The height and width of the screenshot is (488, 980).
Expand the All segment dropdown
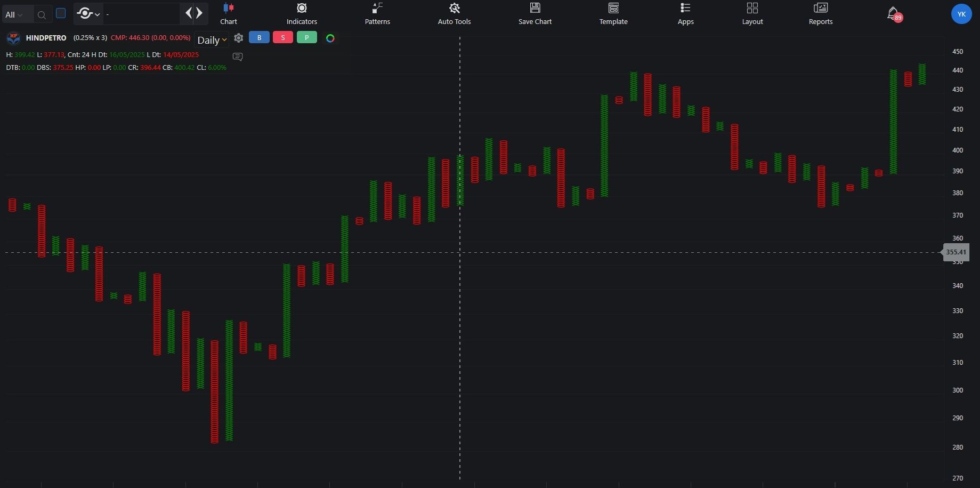tap(14, 15)
